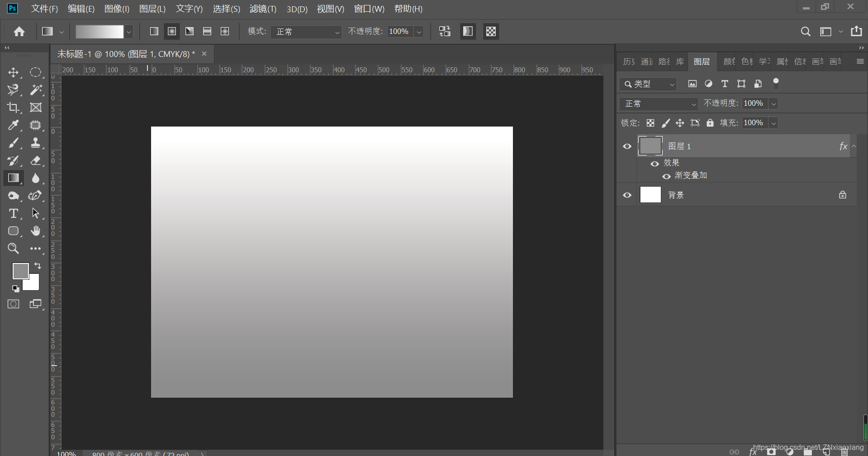Collapse the effects list of 图层 1
This screenshot has width=868, height=456.
pos(854,146)
